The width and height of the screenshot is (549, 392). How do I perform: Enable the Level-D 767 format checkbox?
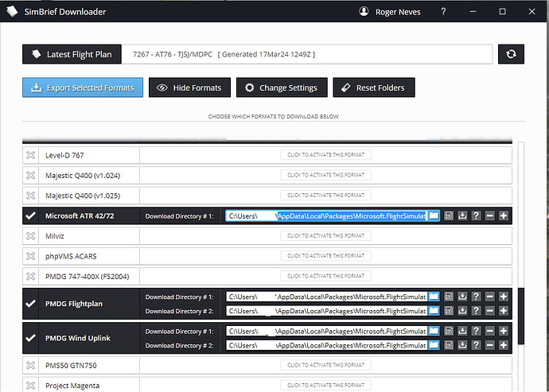coord(30,155)
